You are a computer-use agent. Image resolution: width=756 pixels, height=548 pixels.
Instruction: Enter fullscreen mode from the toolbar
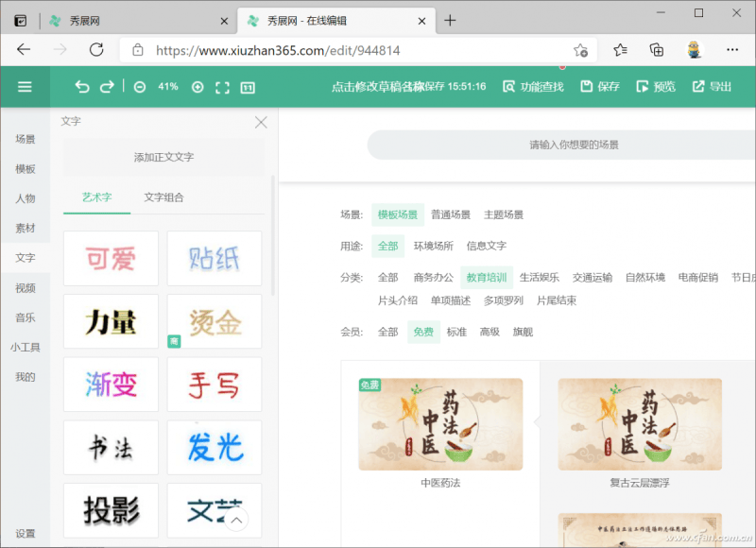pos(221,85)
